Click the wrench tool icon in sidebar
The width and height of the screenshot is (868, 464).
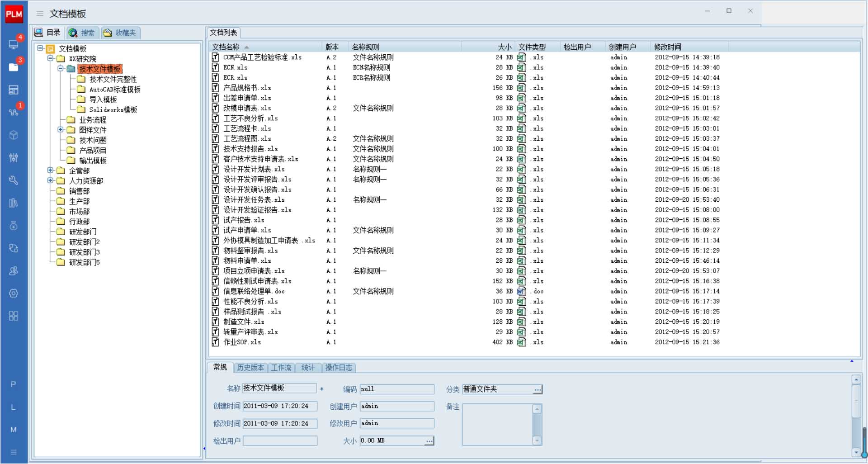(x=14, y=180)
